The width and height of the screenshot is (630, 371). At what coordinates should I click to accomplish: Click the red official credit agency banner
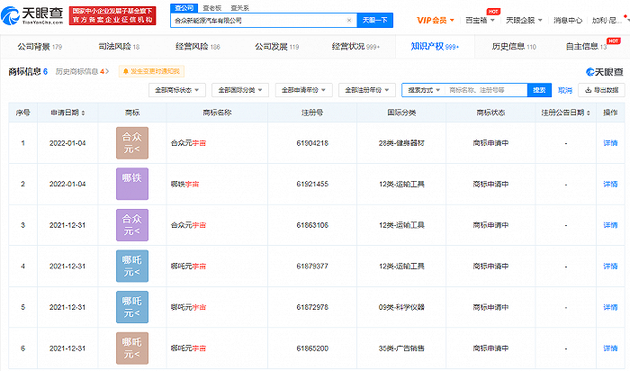click(x=112, y=16)
